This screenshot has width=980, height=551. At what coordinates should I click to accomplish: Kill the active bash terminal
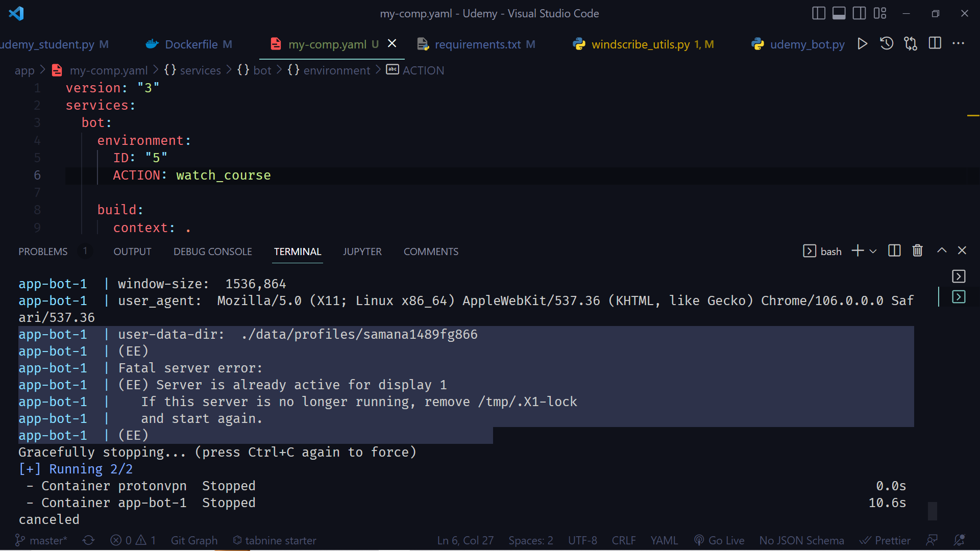917,251
